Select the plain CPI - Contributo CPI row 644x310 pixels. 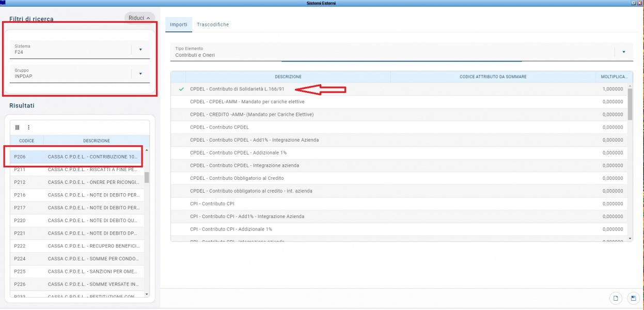coord(399,204)
